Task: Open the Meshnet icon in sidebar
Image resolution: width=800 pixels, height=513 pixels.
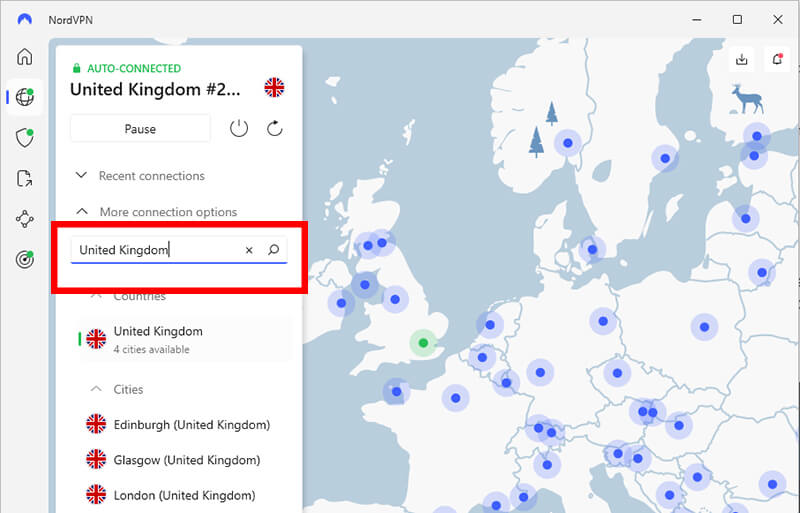Action: pos(24,219)
